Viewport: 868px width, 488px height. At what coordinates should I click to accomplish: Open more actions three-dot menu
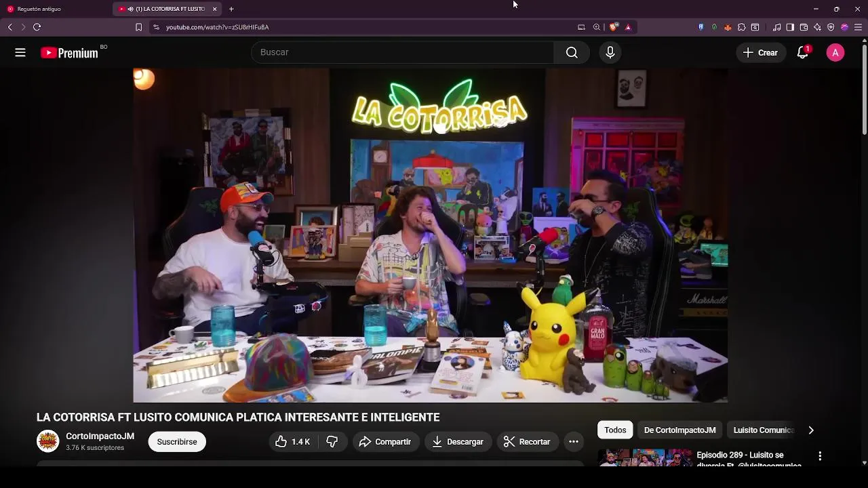coord(574,442)
